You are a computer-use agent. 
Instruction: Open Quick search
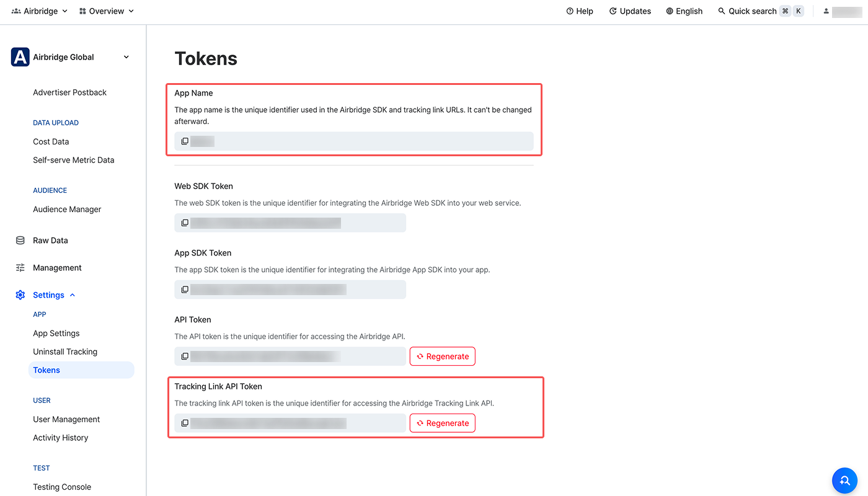tap(760, 11)
